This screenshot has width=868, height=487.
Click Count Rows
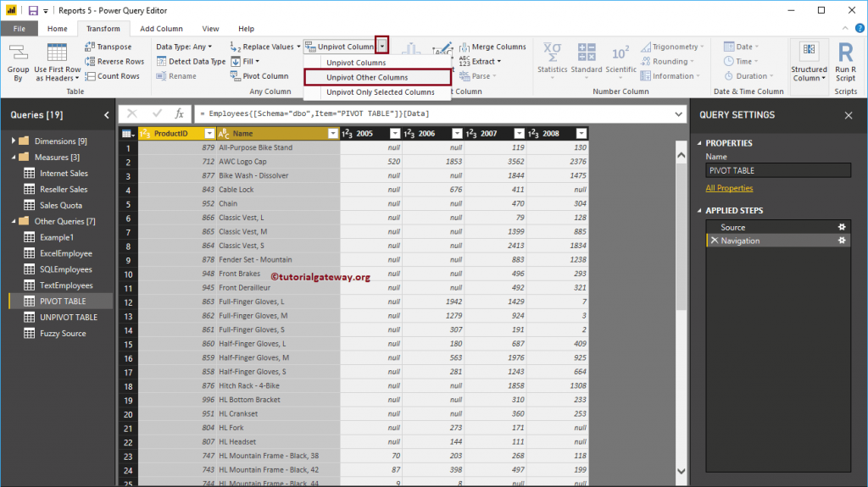113,76
